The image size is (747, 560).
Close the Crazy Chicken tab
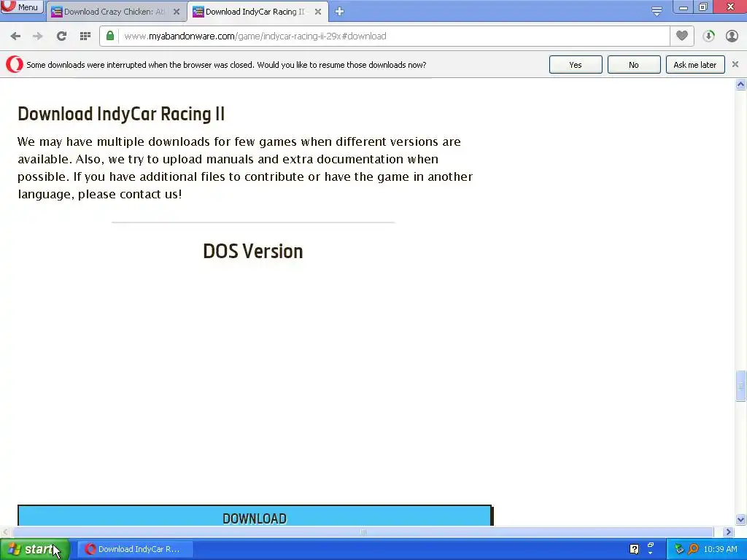[x=177, y=12]
